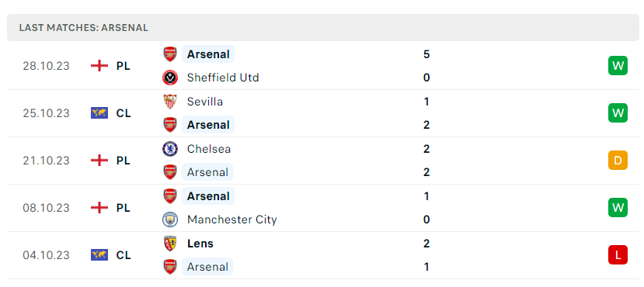
Task: Select the Lens team name
Action: [x=200, y=243]
